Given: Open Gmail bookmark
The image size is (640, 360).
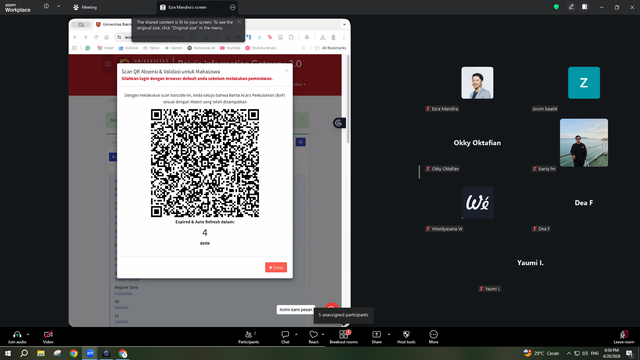Looking at the screenshot, I should coord(105,48).
